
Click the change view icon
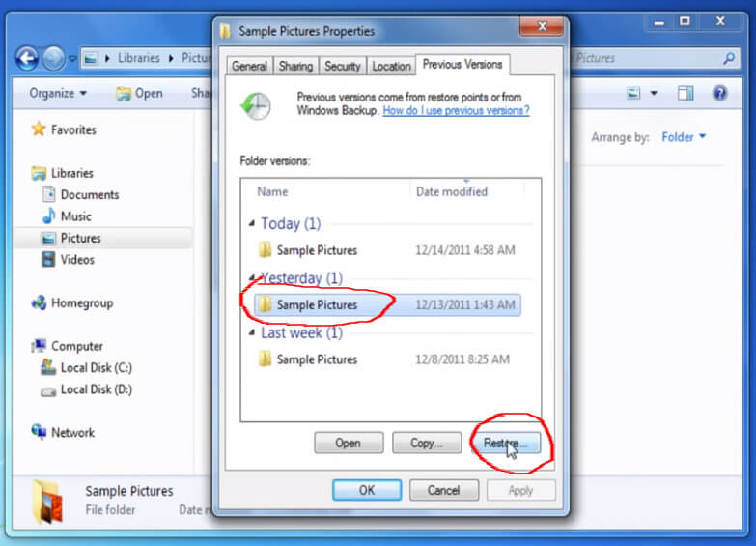point(633,93)
